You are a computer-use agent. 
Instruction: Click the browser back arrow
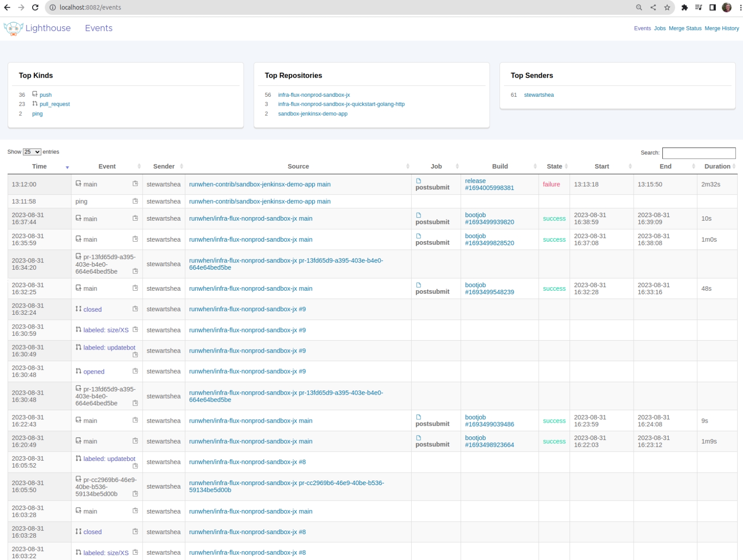(7, 7)
